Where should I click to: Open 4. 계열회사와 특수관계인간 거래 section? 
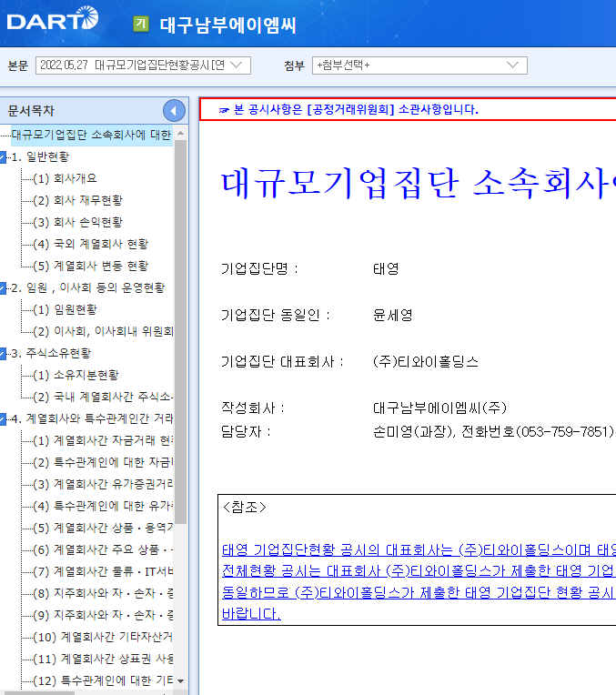click(92, 418)
